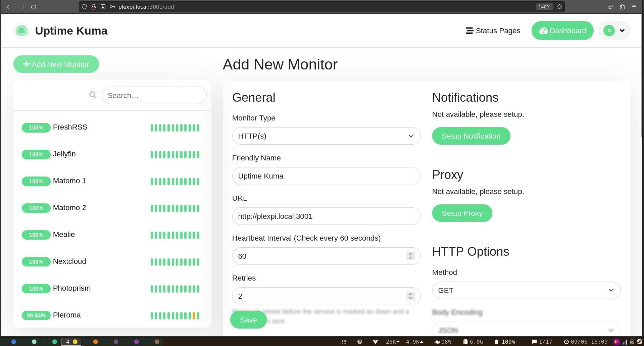Click the 100% uptime badge for Nextcloud
This screenshot has height=346, width=644.
point(36,262)
